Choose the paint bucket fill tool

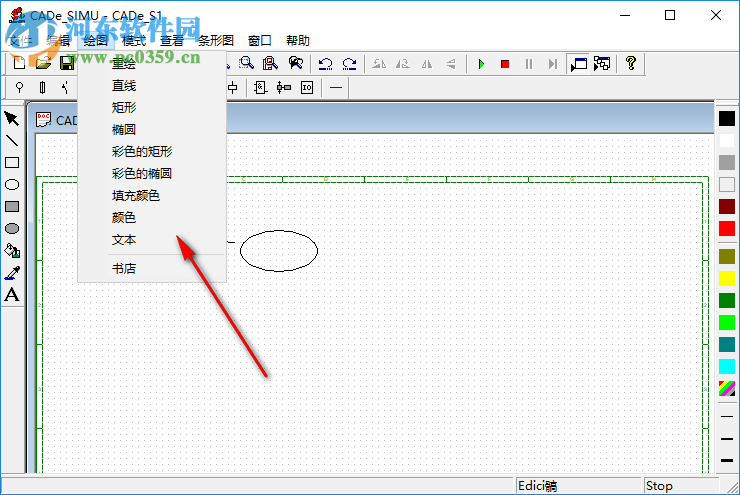point(12,251)
